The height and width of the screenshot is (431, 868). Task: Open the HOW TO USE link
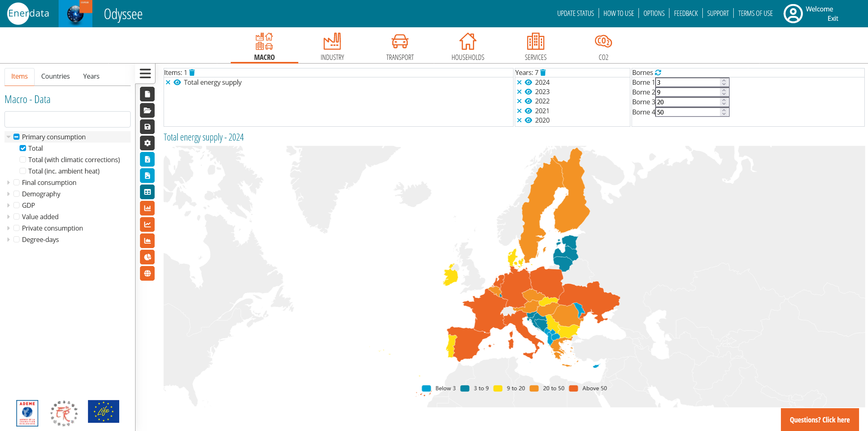point(619,13)
